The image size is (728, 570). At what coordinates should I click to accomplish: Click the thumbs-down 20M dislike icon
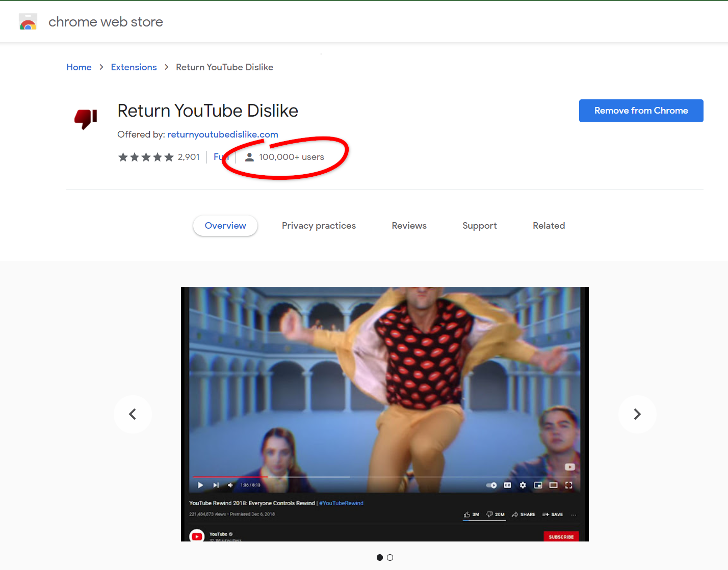(489, 514)
